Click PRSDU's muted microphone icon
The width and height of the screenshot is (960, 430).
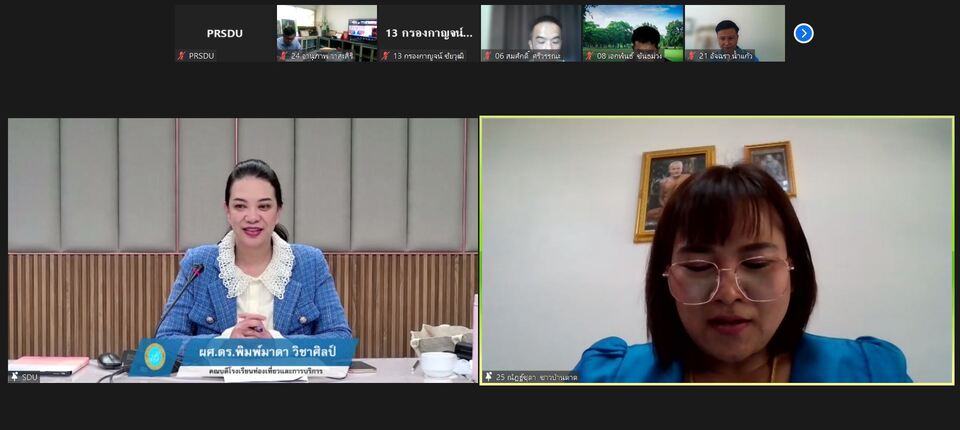click(182, 56)
